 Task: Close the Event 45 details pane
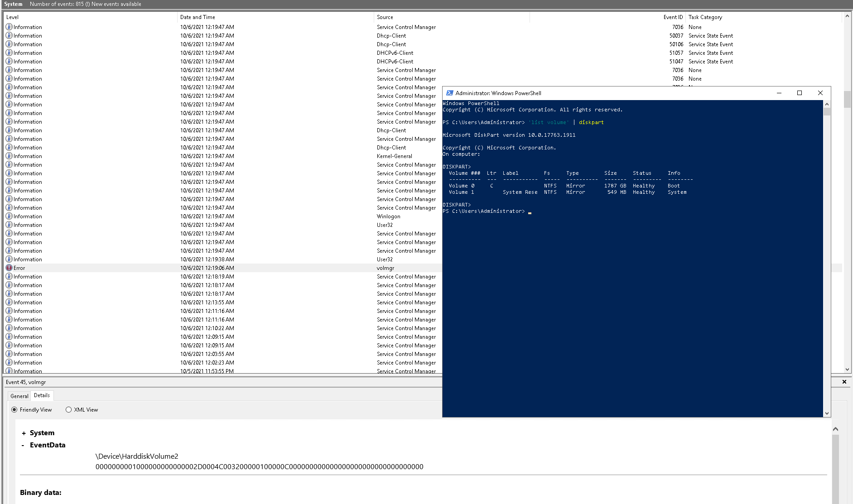coord(844,382)
